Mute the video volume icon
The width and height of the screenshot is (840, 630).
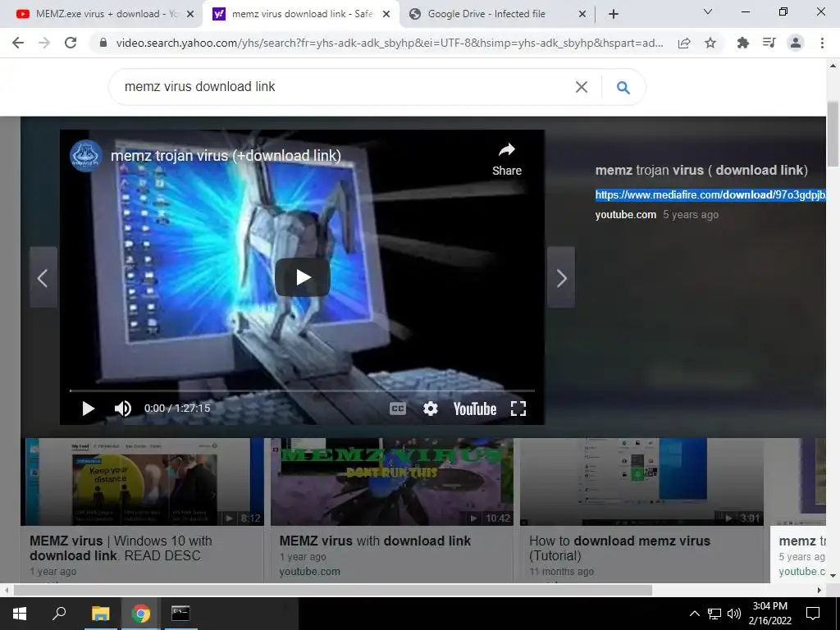(x=123, y=409)
